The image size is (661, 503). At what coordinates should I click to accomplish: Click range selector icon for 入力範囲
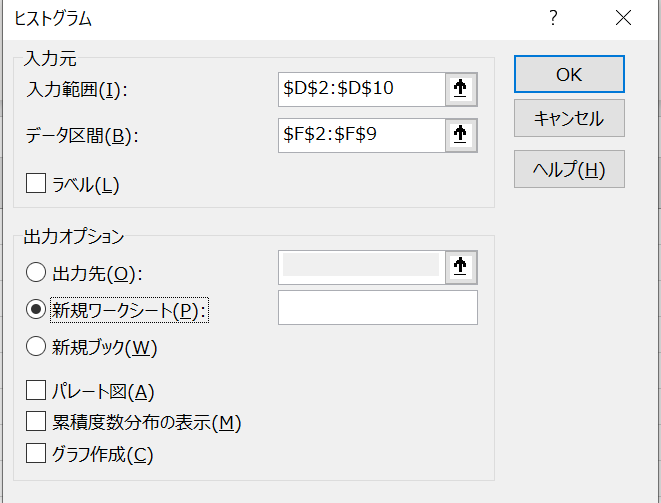[460, 89]
